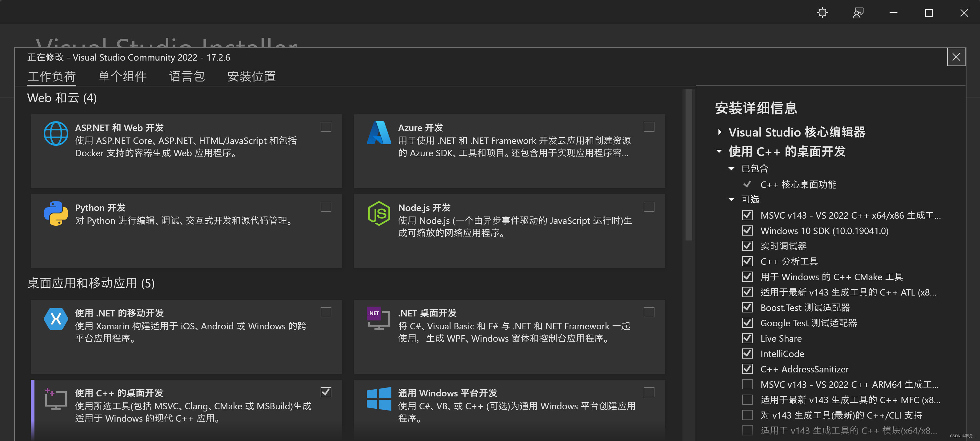
Task: Uncheck Boost.Test 测试适配器 option
Action: click(x=747, y=307)
